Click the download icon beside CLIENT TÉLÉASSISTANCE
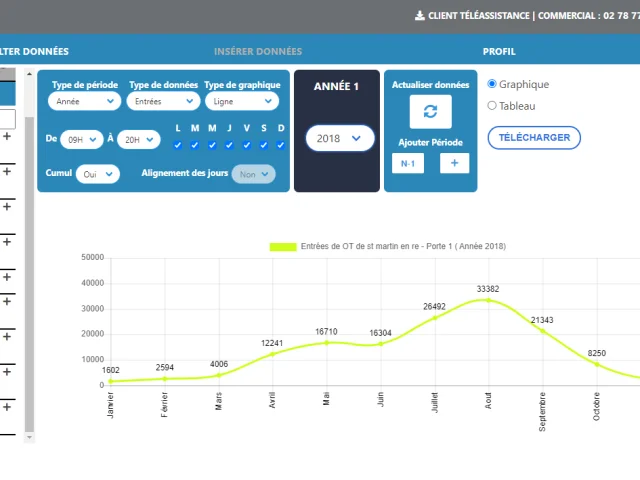640x480 pixels. (x=419, y=16)
